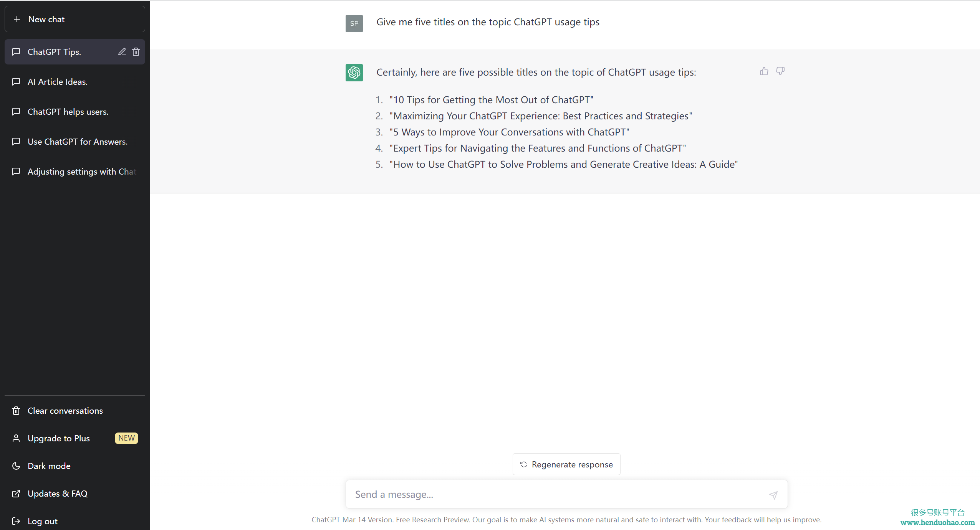Open ChatGPT Mar 14 Version link
Image resolution: width=980 pixels, height=530 pixels.
[x=352, y=520]
